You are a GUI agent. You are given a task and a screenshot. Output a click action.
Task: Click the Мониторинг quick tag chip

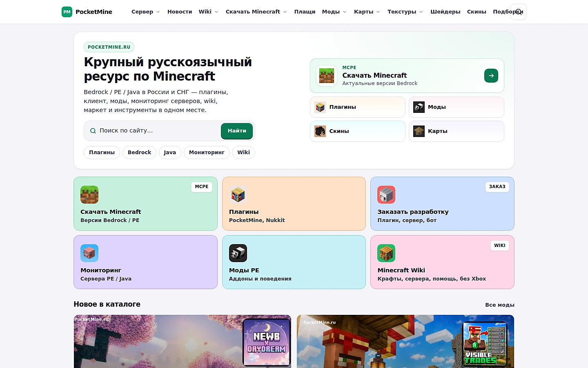point(207,153)
